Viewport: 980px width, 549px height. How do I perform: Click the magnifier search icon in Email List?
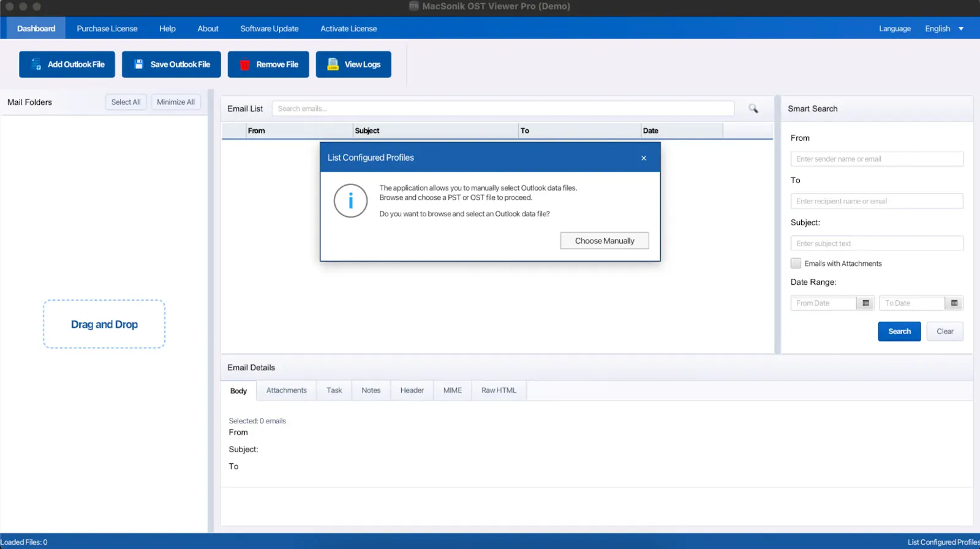click(753, 108)
